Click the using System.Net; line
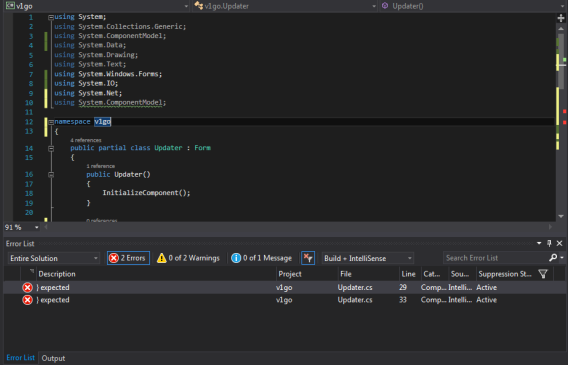 88,93
